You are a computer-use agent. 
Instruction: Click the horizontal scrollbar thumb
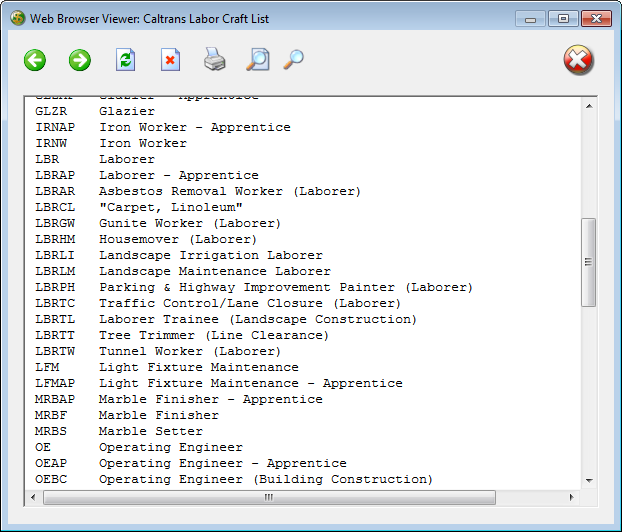point(269,497)
